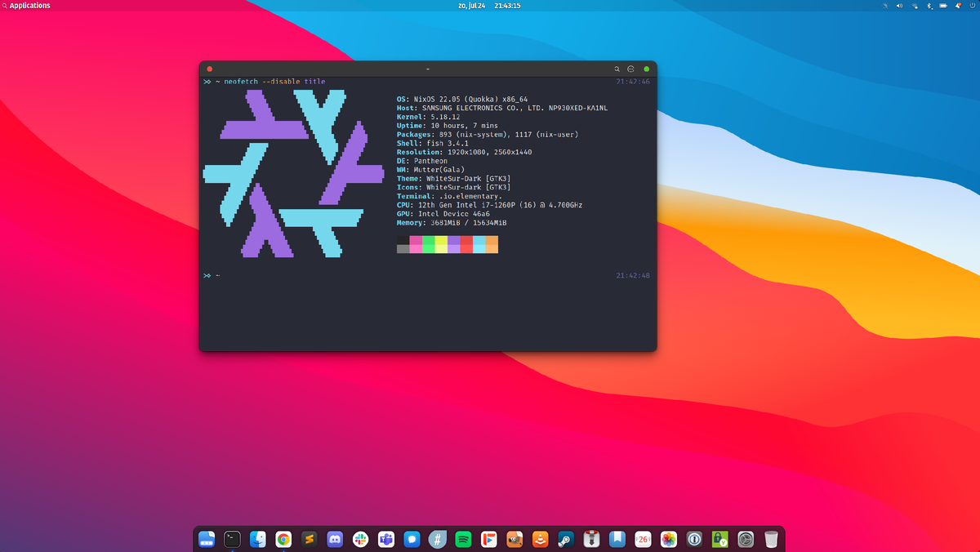This screenshot has width=980, height=552.
Task: Open the hash symbol app in dock
Action: click(438, 539)
